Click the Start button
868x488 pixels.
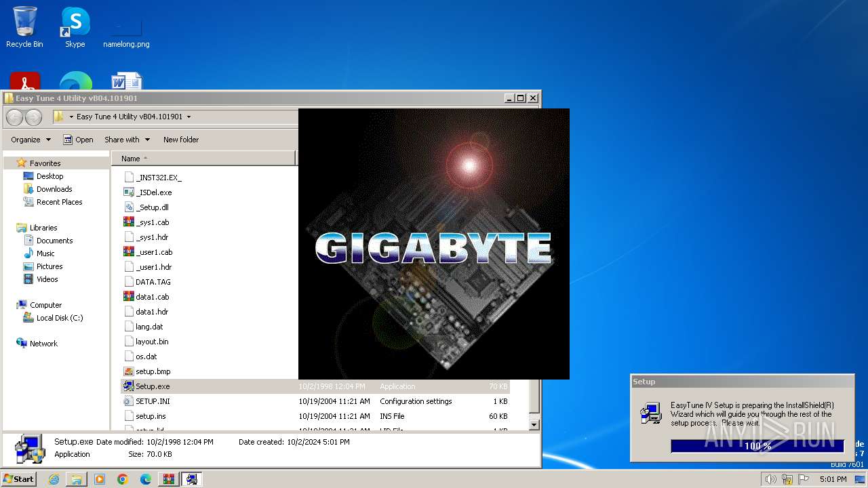click(x=18, y=479)
